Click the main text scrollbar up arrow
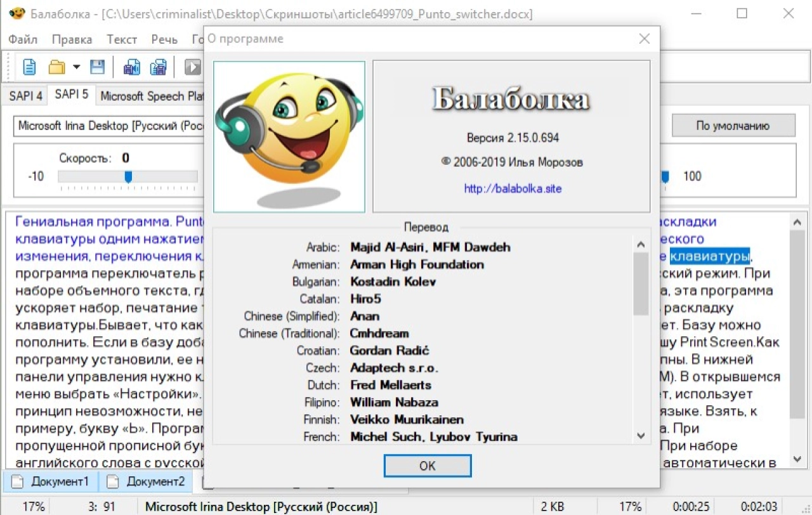Image resolution: width=812 pixels, height=515 pixels. pyautogui.click(x=797, y=222)
